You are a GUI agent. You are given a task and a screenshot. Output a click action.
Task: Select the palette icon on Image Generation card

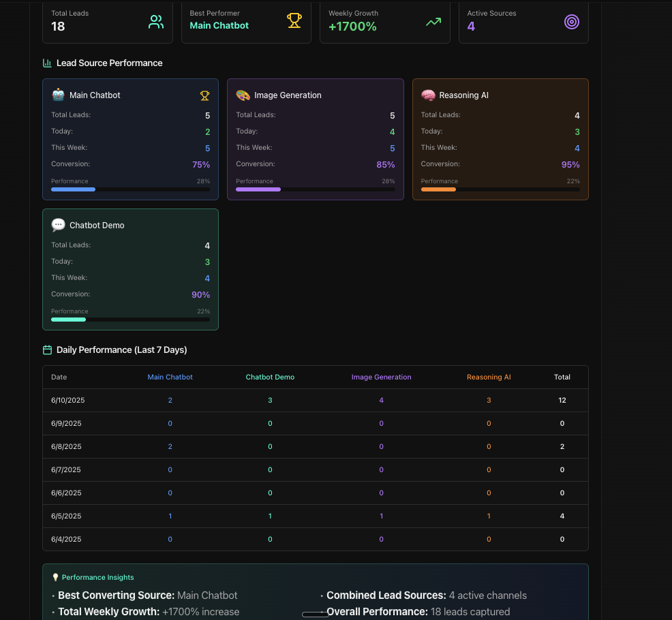coord(243,95)
